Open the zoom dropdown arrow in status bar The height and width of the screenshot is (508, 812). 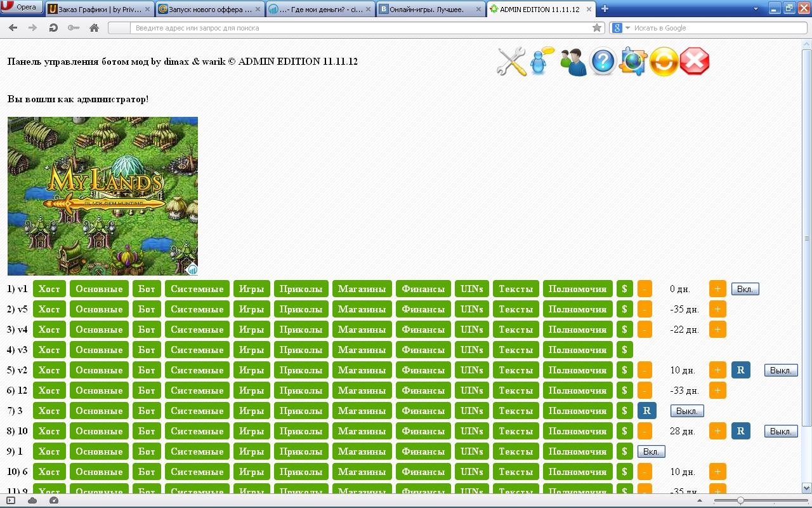pos(700,501)
